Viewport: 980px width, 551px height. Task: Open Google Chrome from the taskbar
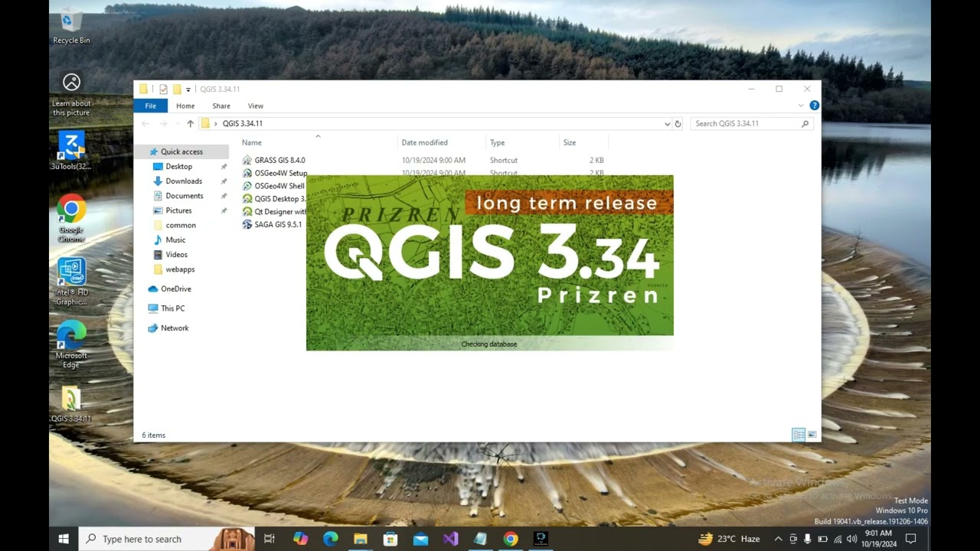click(511, 539)
